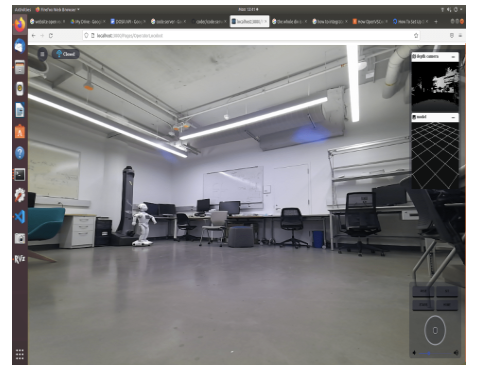Collapse the model panel
This screenshot has width=483, height=381.
point(453,117)
